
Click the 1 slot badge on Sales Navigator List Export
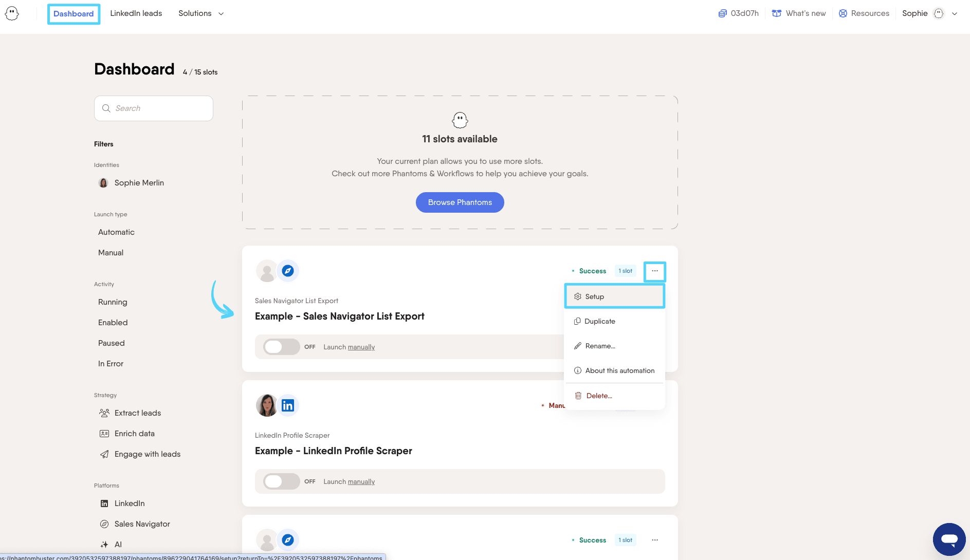point(625,271)
